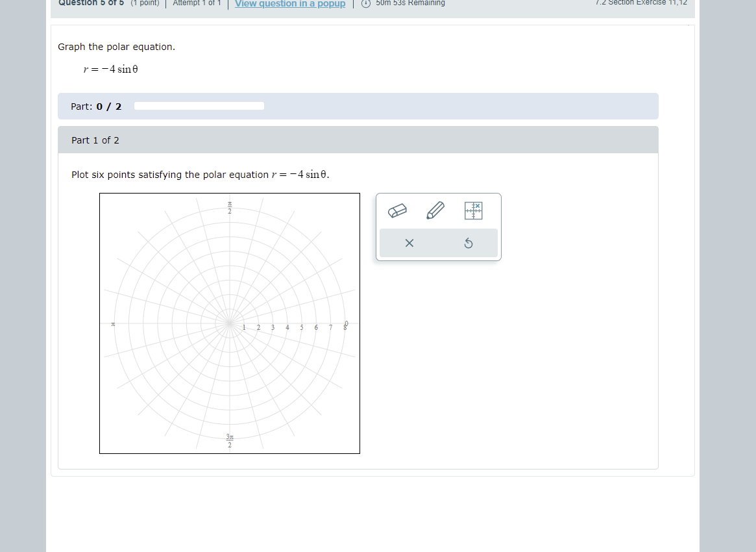Select the Eraser tool

pos(398,210)
